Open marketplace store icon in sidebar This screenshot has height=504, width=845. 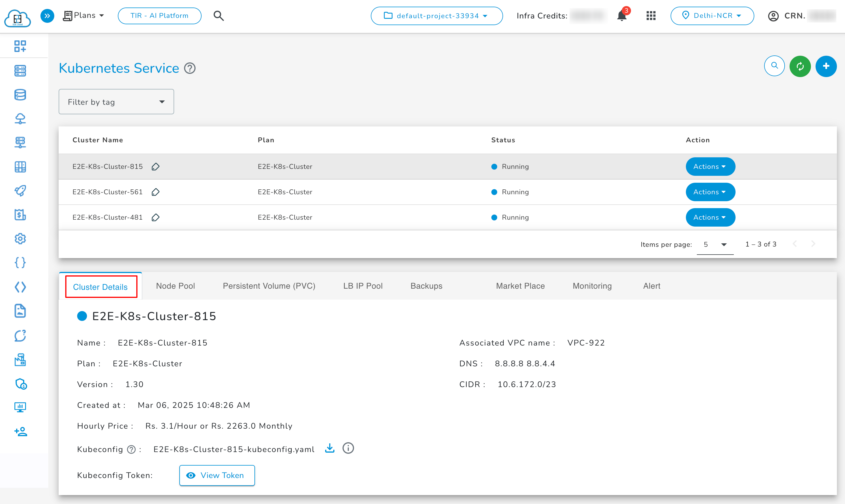pyautogui.click(x=20, y=360)
